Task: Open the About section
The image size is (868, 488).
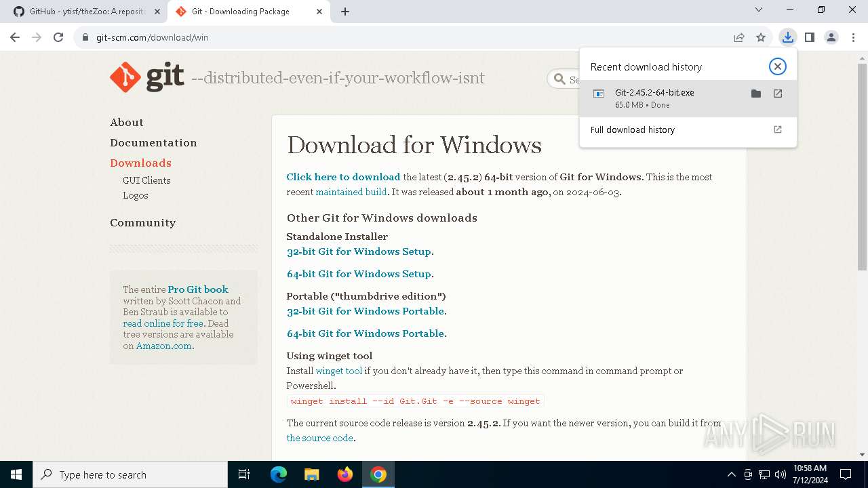Action: 127,123
